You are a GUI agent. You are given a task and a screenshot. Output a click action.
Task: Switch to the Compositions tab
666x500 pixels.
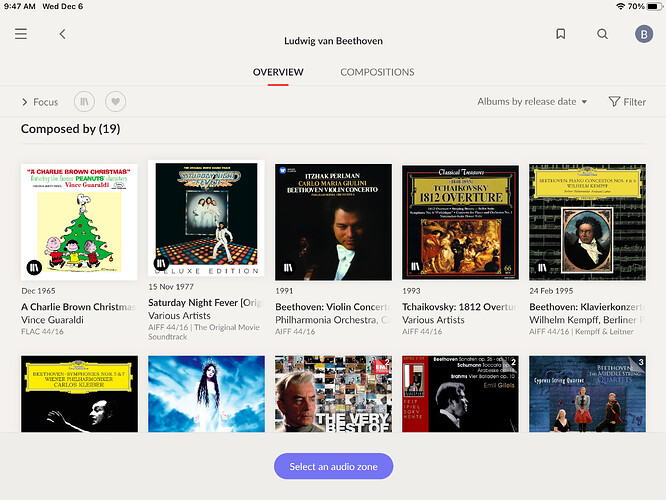click(x=377, y=72)
